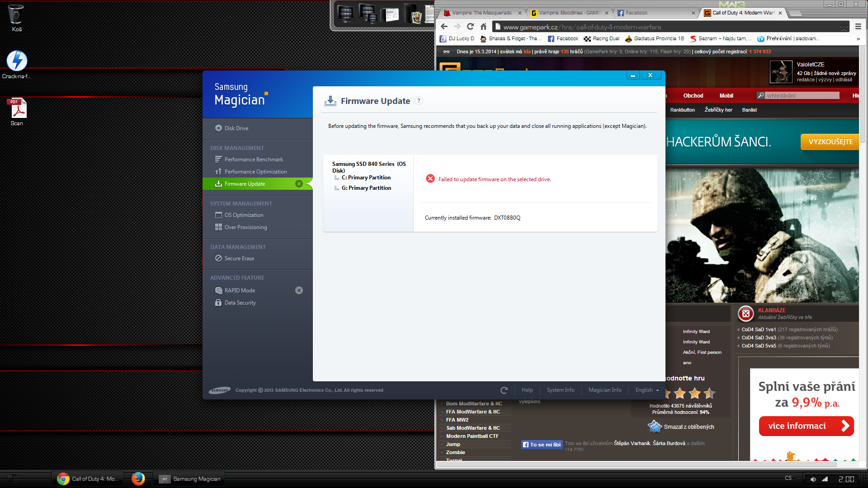Open the Disk Drive section
Viewport: 868px width, 488px height.
coord(236,128)
